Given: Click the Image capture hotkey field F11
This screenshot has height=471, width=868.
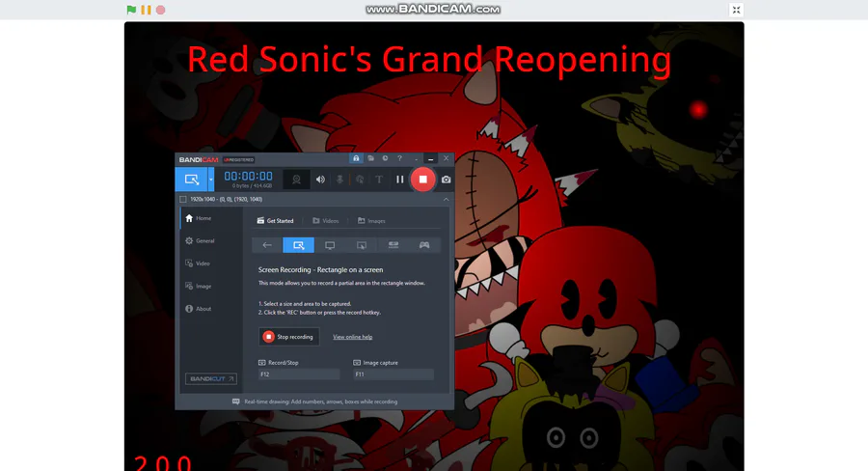Looking at the screenshot, I should (393, 374).
